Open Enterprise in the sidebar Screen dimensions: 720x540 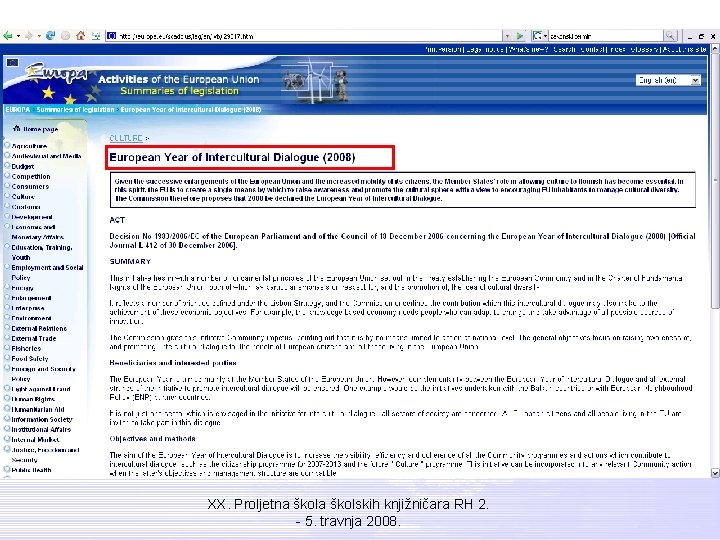pyautogui.click(x=28, y=308)
